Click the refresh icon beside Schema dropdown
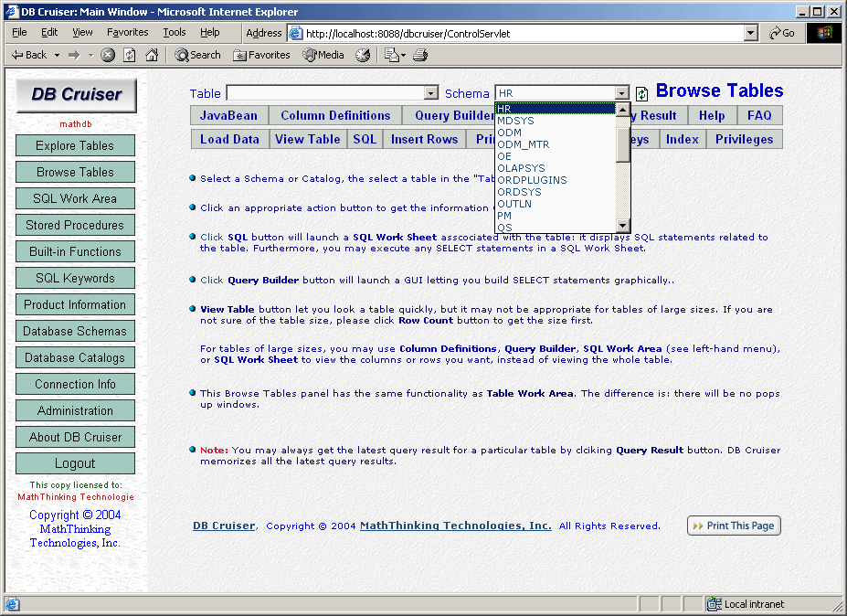Image resolution: width=847 pixels, height=616 pixels. (x=641, y=94)
